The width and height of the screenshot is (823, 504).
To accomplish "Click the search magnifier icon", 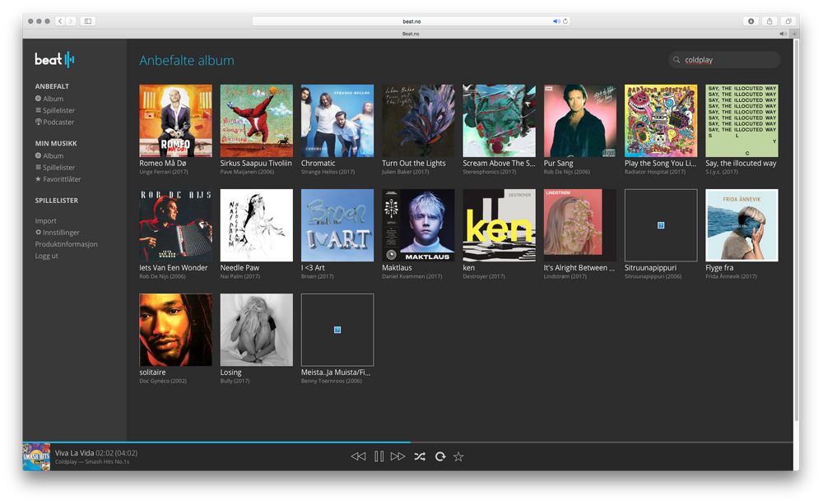I will click(677, 60).
